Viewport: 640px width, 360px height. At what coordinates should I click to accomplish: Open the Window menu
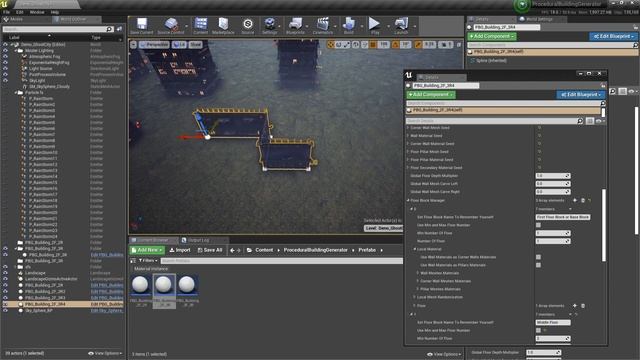point(37,12)
